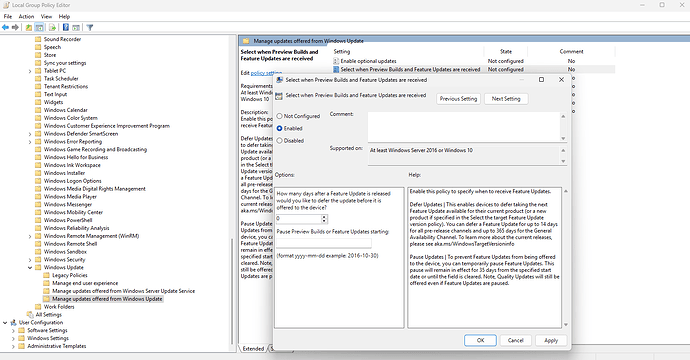Viewport: 690px width, 360px height.
Task: Click the Up one level folder icon
Action: (29, 27)
